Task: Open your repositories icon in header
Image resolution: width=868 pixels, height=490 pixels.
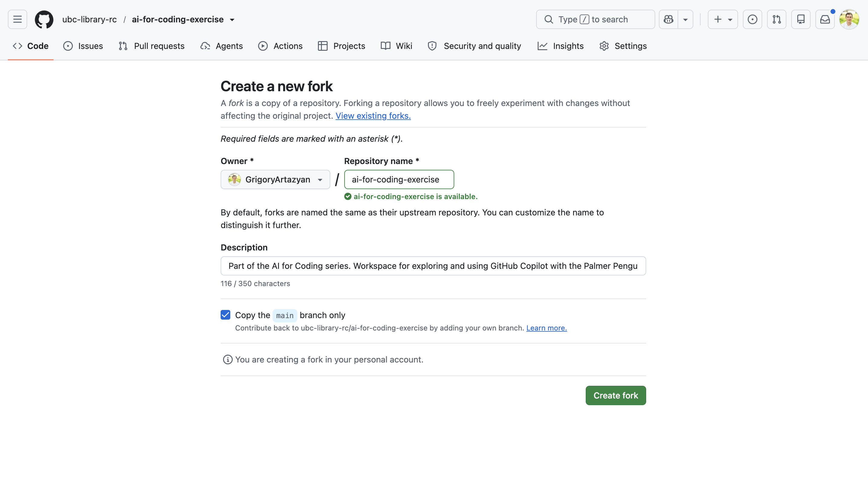Action: pos(801,19)
